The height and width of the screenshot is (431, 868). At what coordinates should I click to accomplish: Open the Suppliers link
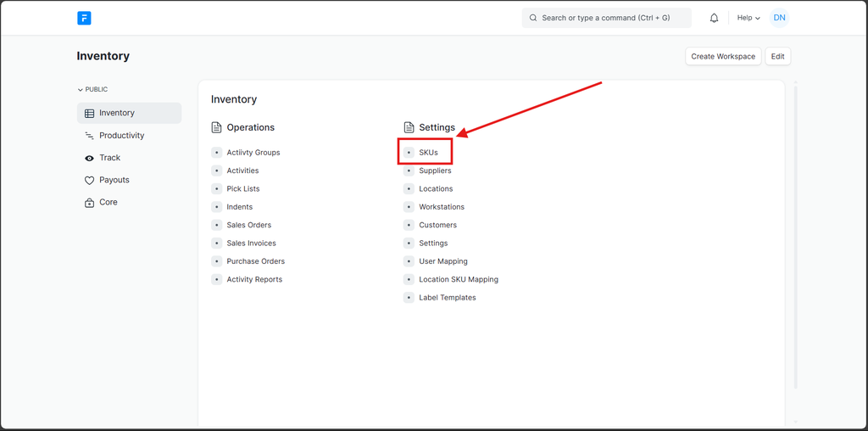435,171
